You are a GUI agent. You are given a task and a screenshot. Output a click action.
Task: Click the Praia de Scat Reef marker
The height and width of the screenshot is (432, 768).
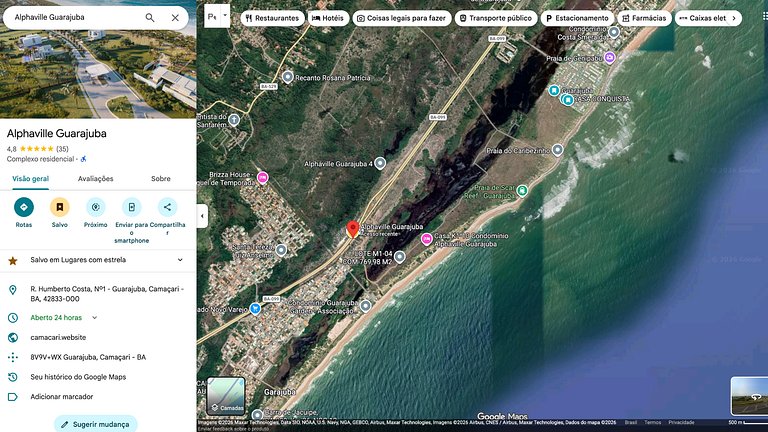click(522, 191)
